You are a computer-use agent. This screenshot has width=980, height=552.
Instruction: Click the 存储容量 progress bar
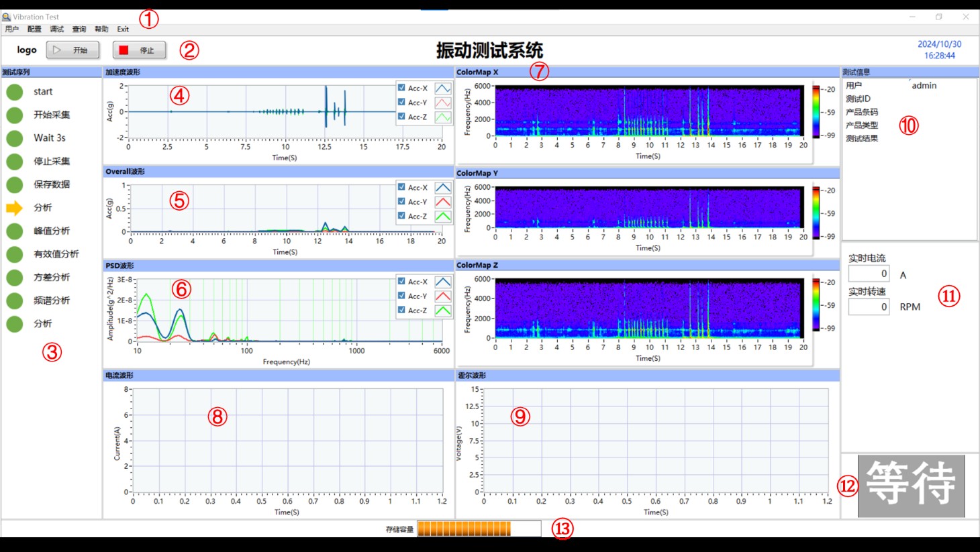(479, 529)
